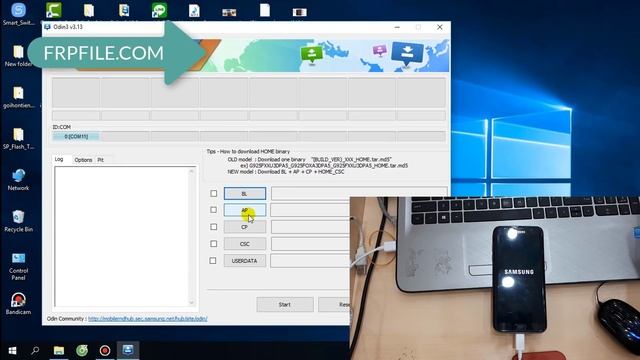Open the goihontien folder icon

point(18,97)
